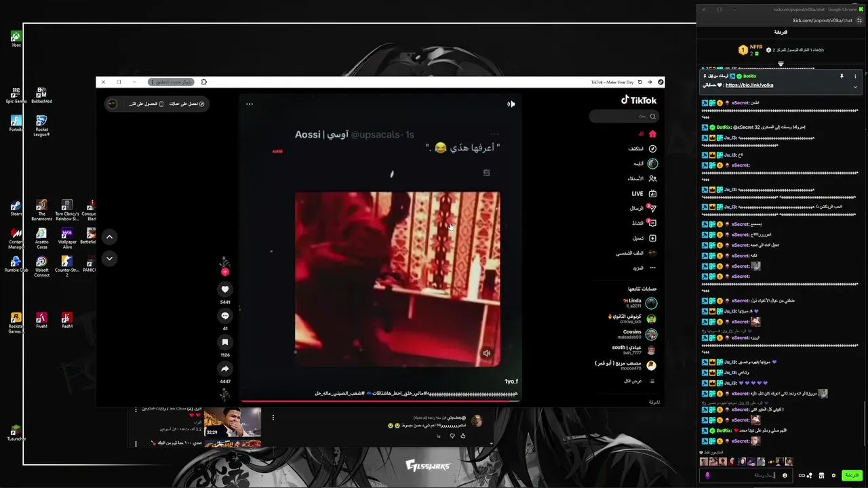This screenshot has height=488, width=868.
Task: Open the TLauncher desktop icon
Action: coord(16,434)
